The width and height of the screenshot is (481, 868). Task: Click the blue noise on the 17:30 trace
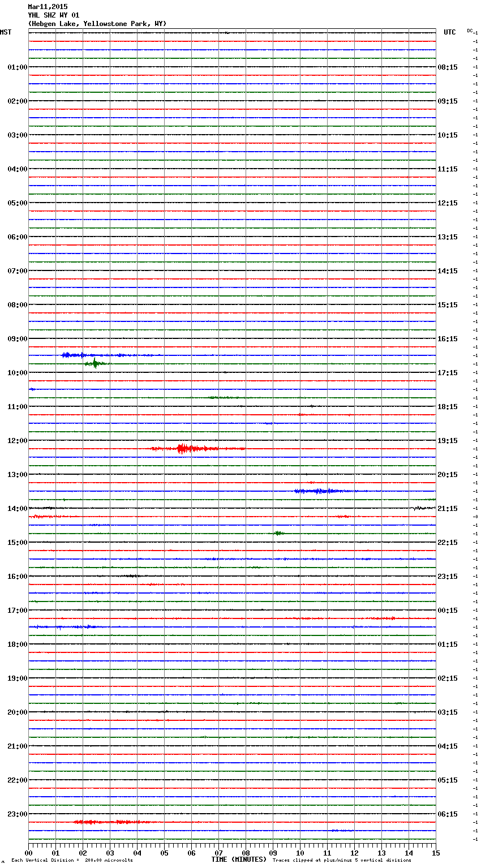coord(67,627)
